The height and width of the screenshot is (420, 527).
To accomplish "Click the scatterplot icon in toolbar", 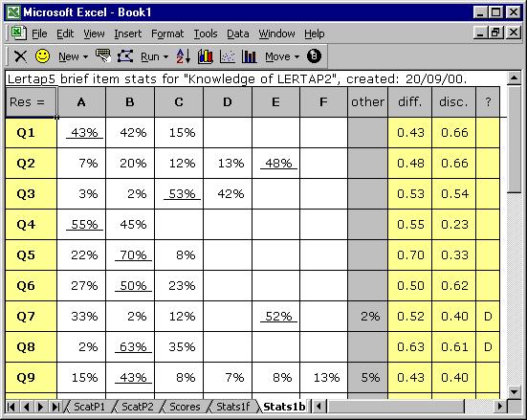I will click(x=228, y=56).
